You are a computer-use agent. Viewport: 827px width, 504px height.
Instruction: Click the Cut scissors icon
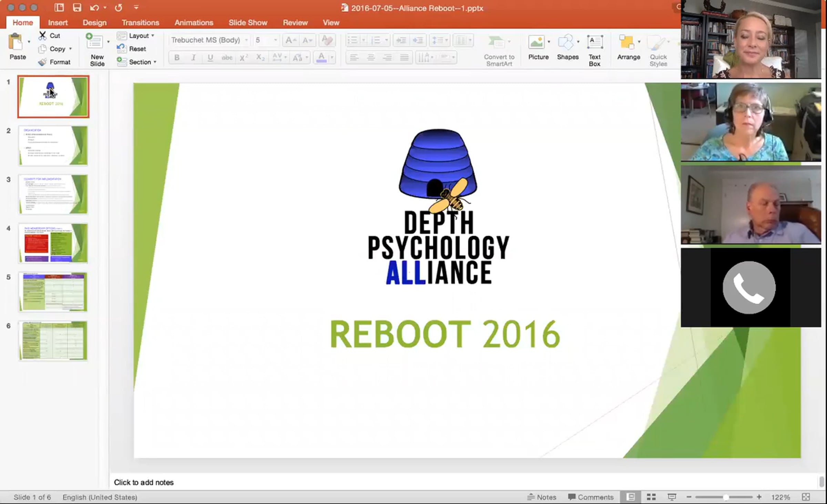[42, 35]
